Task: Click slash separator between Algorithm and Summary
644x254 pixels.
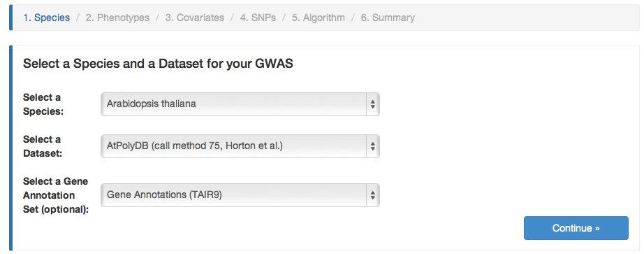Action: pyautogui.click(x=353, y=17)
